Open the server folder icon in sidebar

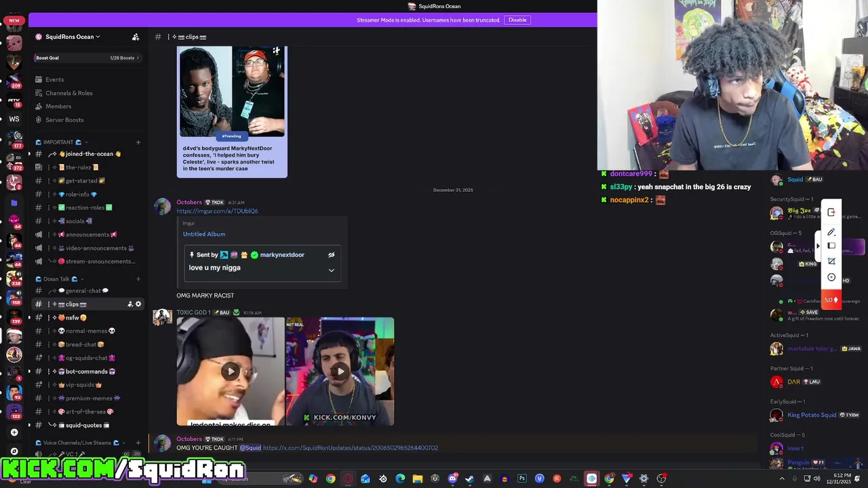pyautogui.click(x=14, y=203)
